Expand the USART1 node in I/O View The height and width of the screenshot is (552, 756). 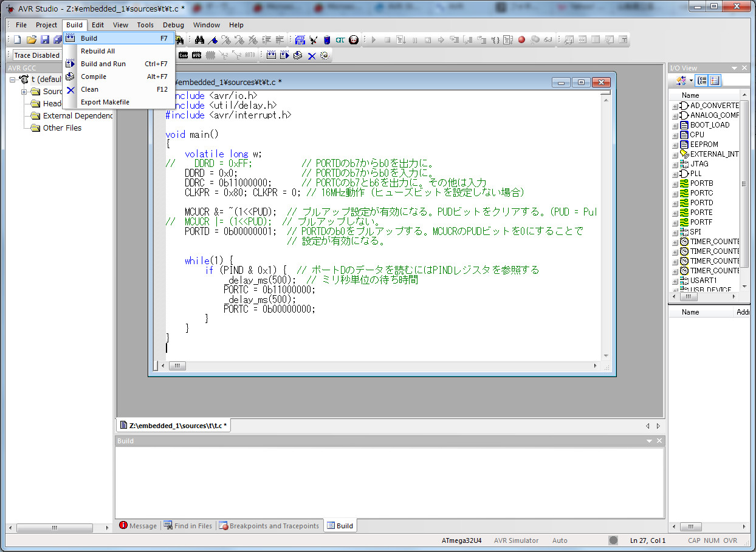point(675,281)
